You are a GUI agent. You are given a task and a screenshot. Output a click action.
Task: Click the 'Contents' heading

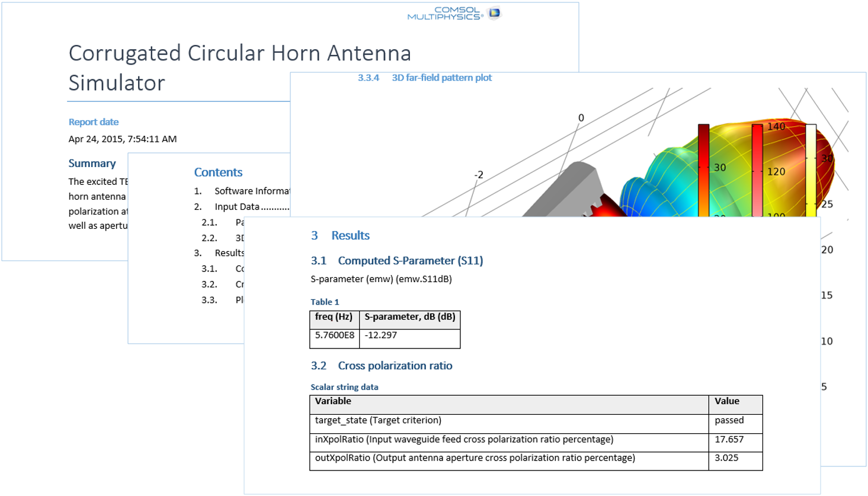click(218, 172)
